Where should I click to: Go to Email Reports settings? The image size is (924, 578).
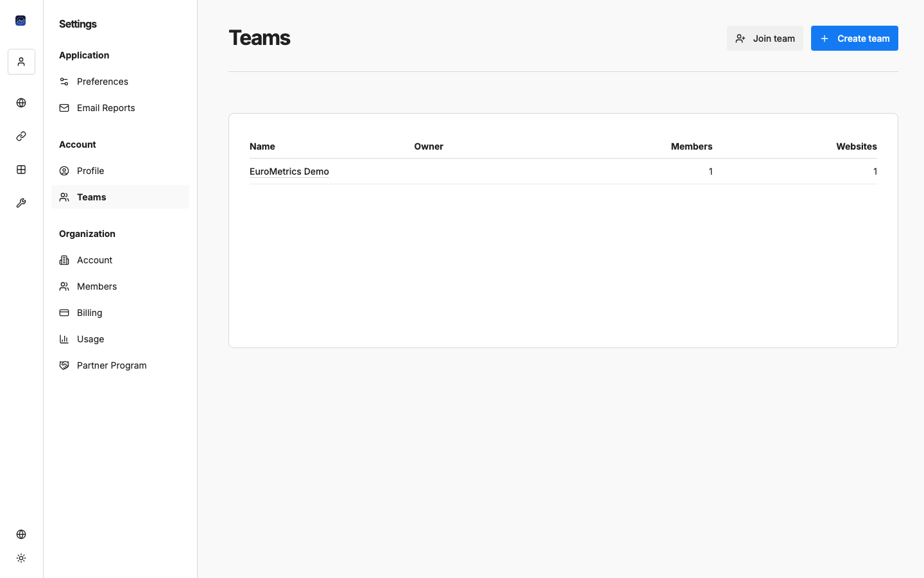click(x=120, y=108)
